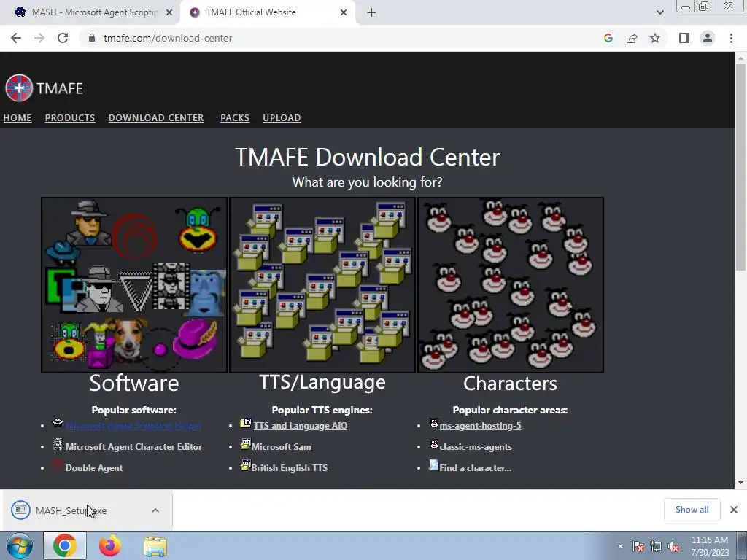Open the side panel icon
747x560 pixels.
(684, 38)
